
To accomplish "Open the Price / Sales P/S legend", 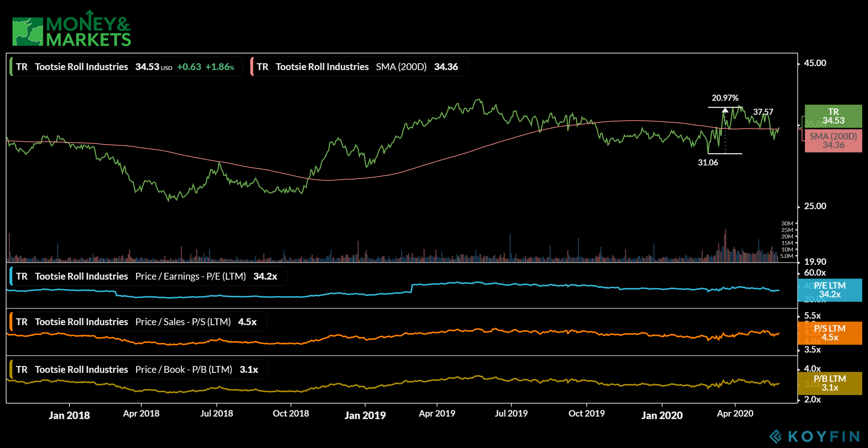I will point(138,322).
